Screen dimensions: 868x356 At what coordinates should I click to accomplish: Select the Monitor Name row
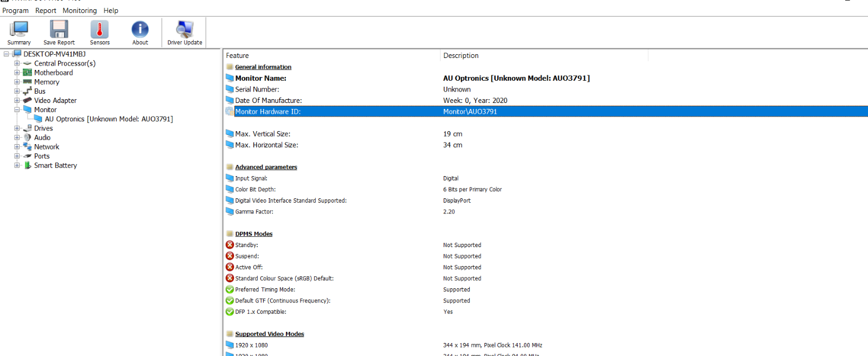coord(260,78)
